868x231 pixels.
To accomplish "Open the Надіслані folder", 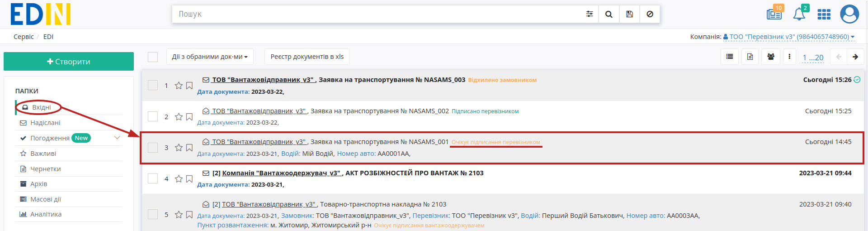I will (45, 123).
